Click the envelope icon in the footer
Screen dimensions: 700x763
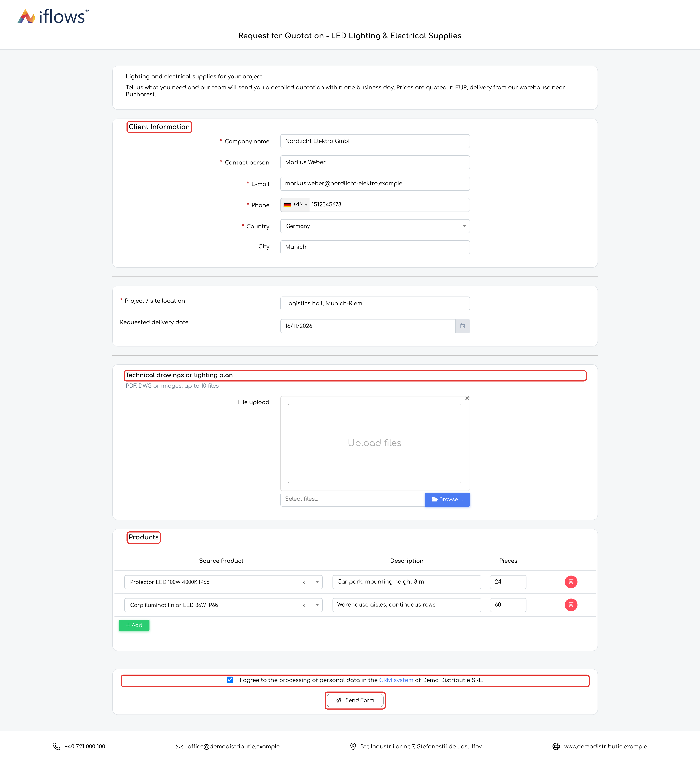(x=180, y=746)
